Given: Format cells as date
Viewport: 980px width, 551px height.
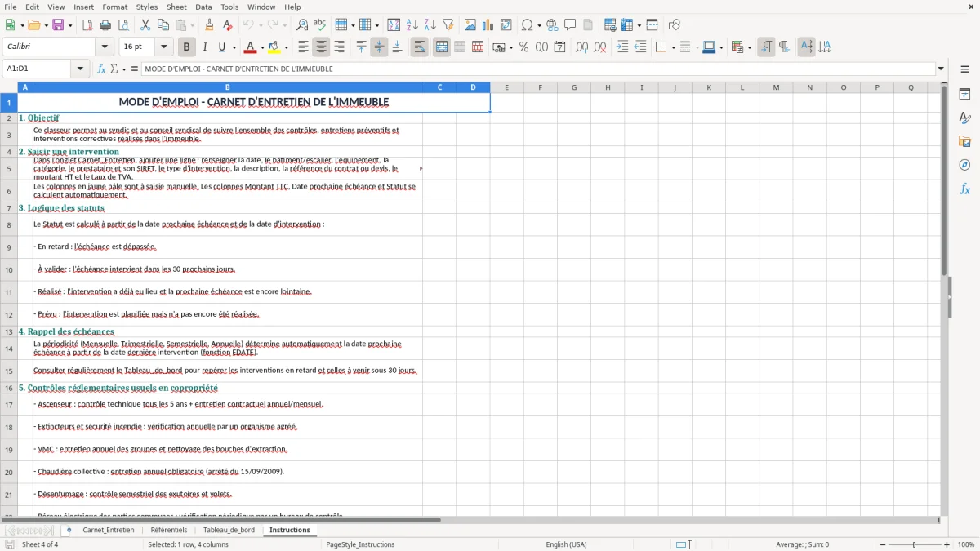Looking at the screenshot, I should pos(559,47).
